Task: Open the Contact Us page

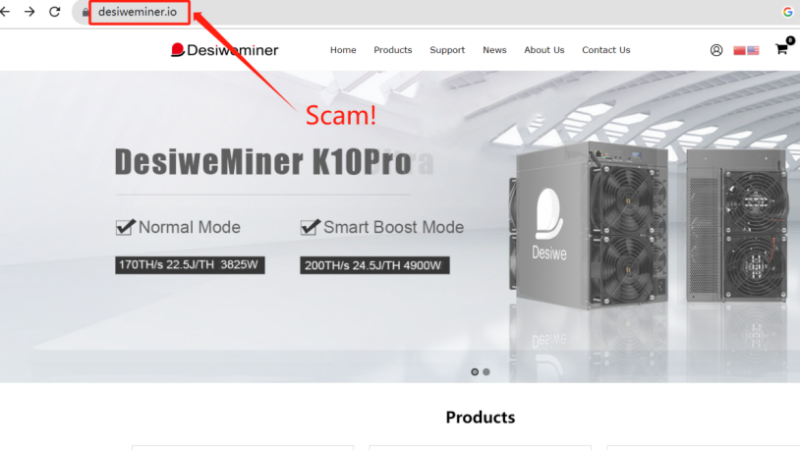Action: tap(606, 50)
